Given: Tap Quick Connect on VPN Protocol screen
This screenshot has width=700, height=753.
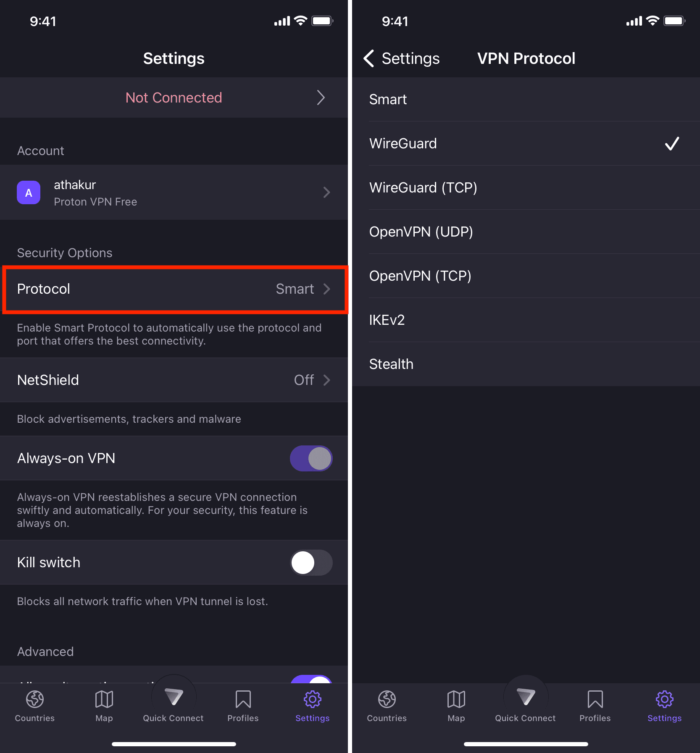Looking at the screenshot, I should point(526,706).
